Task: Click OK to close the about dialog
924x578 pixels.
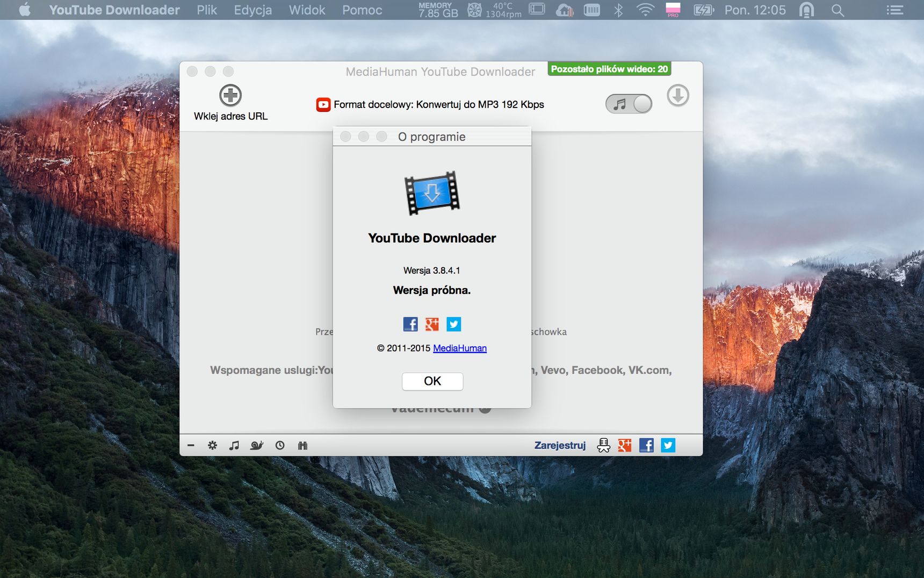Action: point(432,381)
